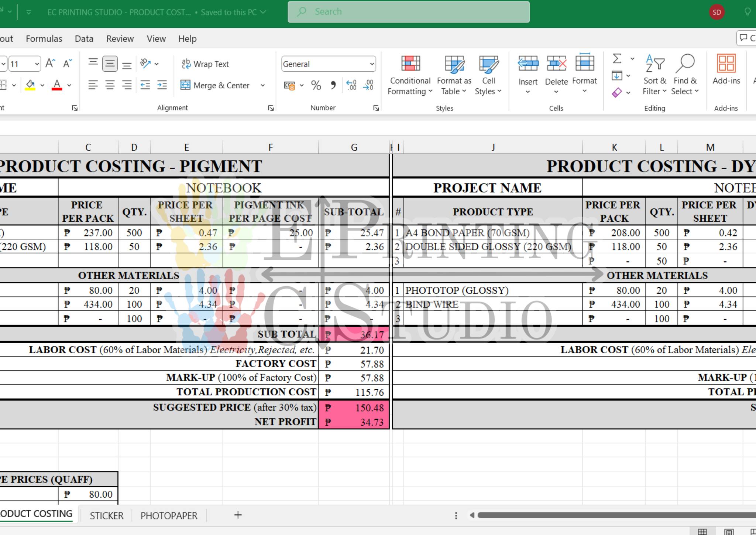Expand Merge & Center dropdown arrow
This screenshot has height=535, width=756.
[x=262, y=85]
